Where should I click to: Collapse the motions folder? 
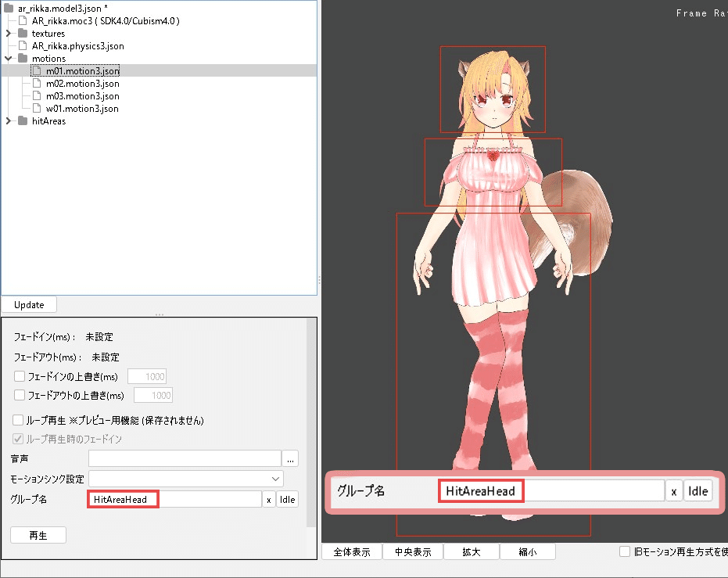(x=8, y=58)
